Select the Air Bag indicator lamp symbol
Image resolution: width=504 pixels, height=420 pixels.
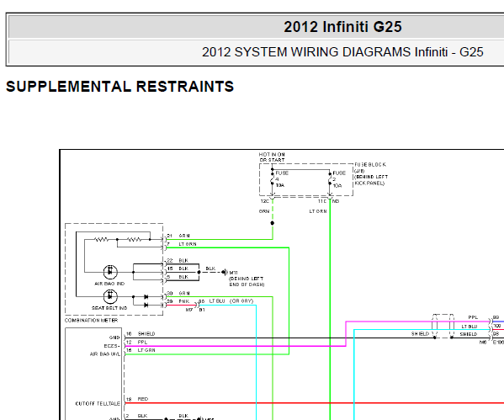[110, 272]
